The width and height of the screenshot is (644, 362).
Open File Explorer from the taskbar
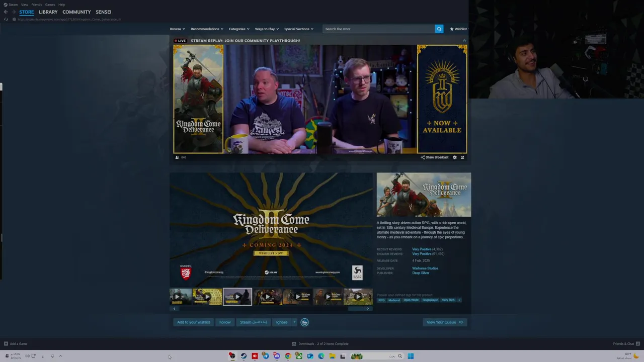[332, 356]
